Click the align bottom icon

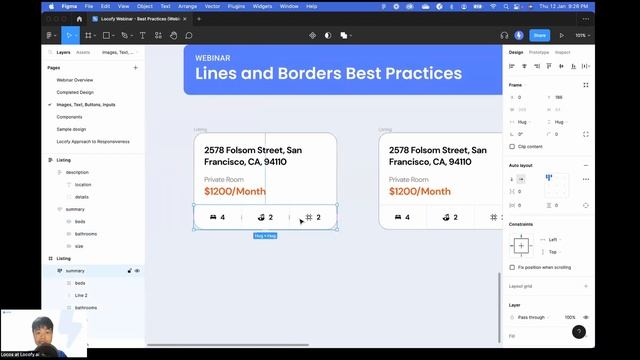[573, 66]
